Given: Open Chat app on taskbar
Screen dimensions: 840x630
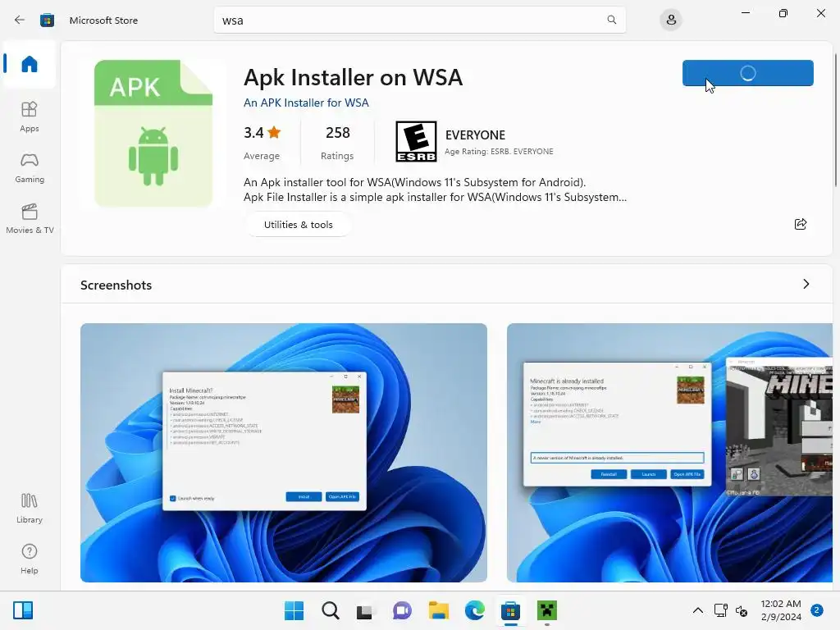Looking at the screenshot, I should [x=402, y=610].
